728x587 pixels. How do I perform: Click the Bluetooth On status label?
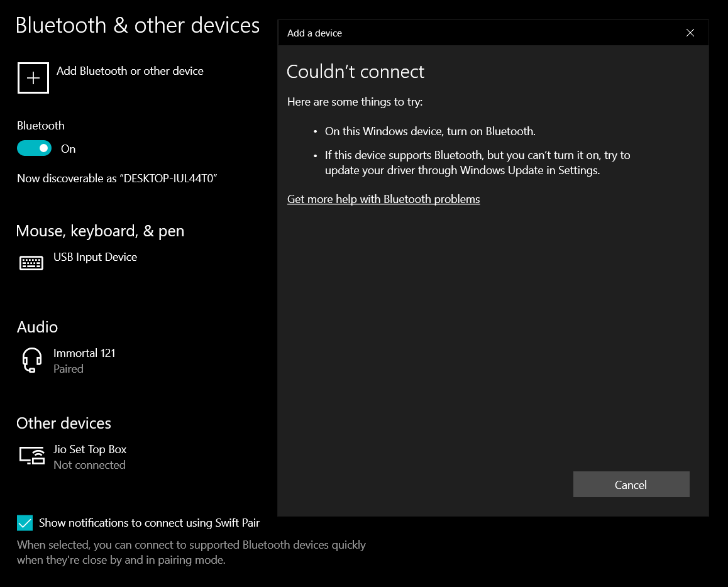point(69,149)
